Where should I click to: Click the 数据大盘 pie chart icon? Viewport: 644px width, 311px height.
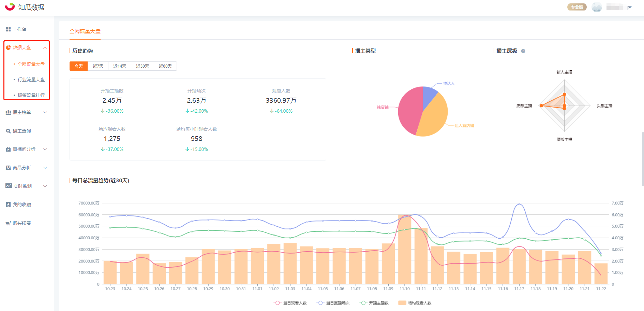8,48
